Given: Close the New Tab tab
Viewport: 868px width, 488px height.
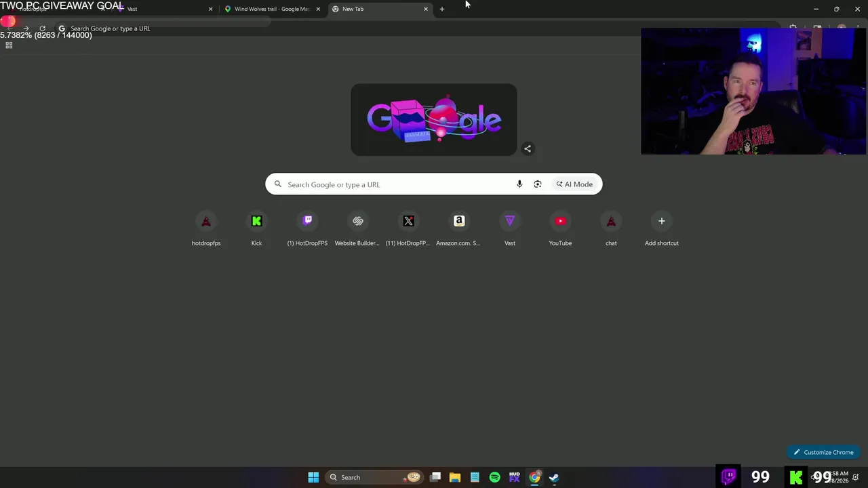Looking at the screenshot, I should 426,9.
